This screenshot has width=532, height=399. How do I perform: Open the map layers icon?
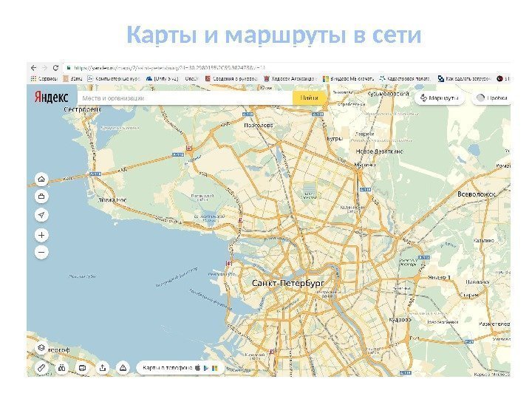click(x=41, y=348)
